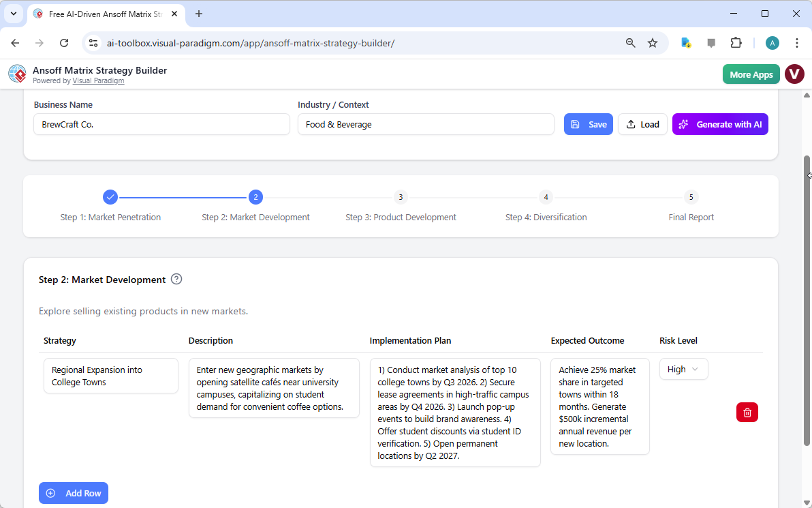Open the V user avatar menu
Image resolution: width=812 pixels, height=508 pixels.
(x=794, y=74)
